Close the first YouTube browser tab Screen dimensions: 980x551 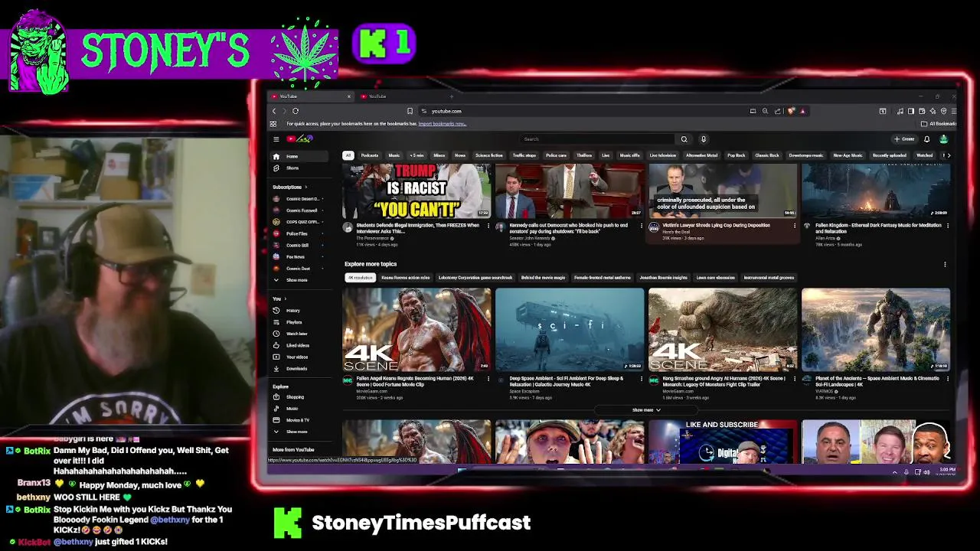point(348,96)
